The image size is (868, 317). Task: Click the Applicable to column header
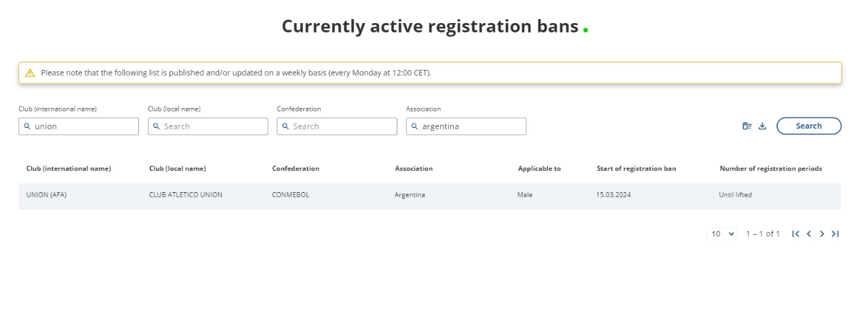(539, 169)
